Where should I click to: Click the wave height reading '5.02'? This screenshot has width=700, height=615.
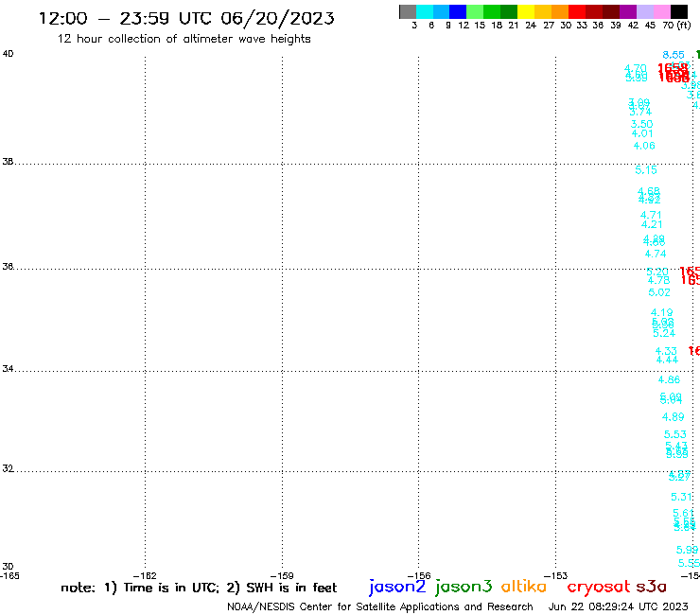coord(659,292)
